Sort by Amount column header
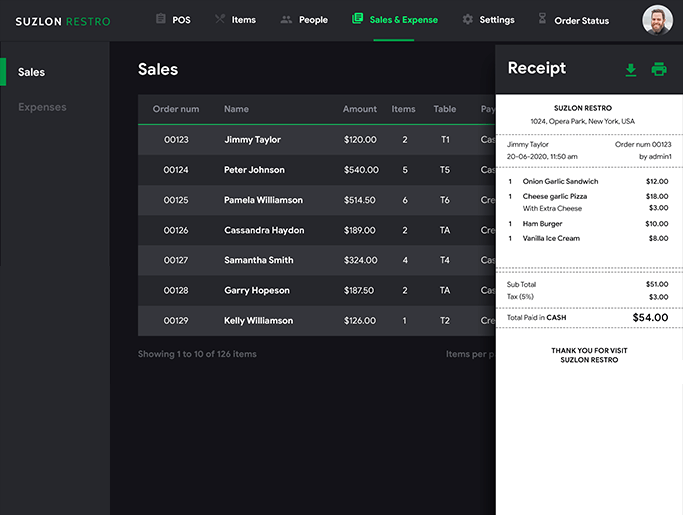This screenshot has height=515, width=683. [360, 109]
